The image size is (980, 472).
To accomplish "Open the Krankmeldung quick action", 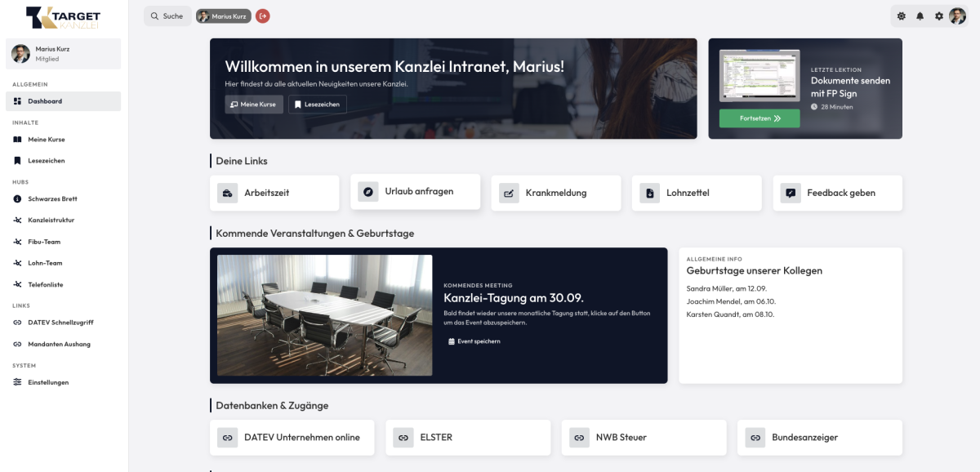I will coord(556,193).
